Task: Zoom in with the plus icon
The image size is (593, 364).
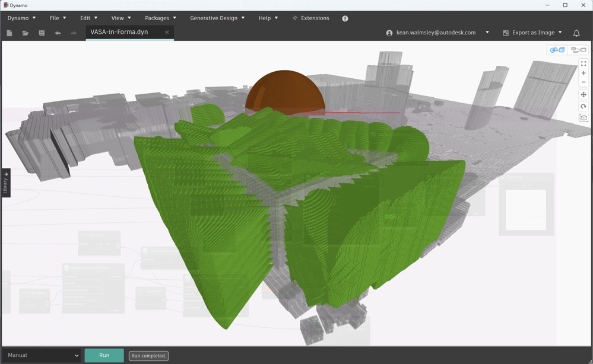Action: (584, 73)
